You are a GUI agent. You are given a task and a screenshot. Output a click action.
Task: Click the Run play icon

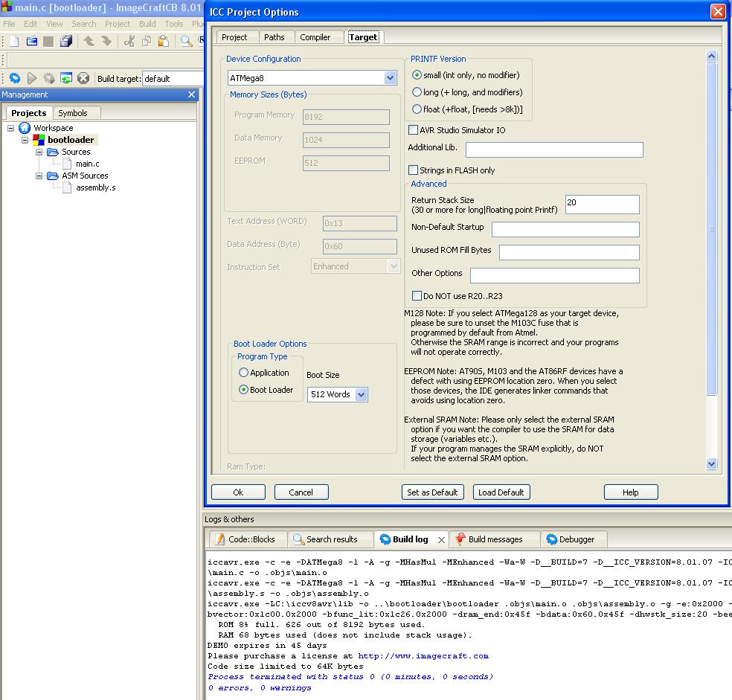coord(32,78)
